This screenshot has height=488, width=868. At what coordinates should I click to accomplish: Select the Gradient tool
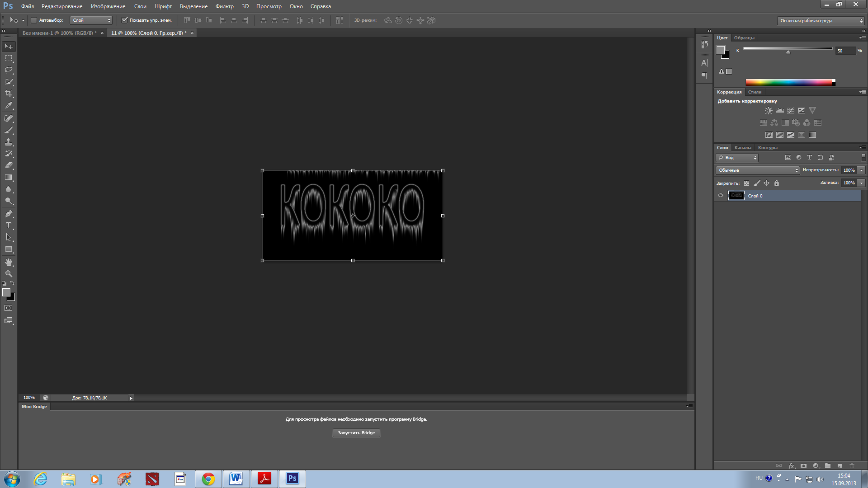tap(9, 178)
